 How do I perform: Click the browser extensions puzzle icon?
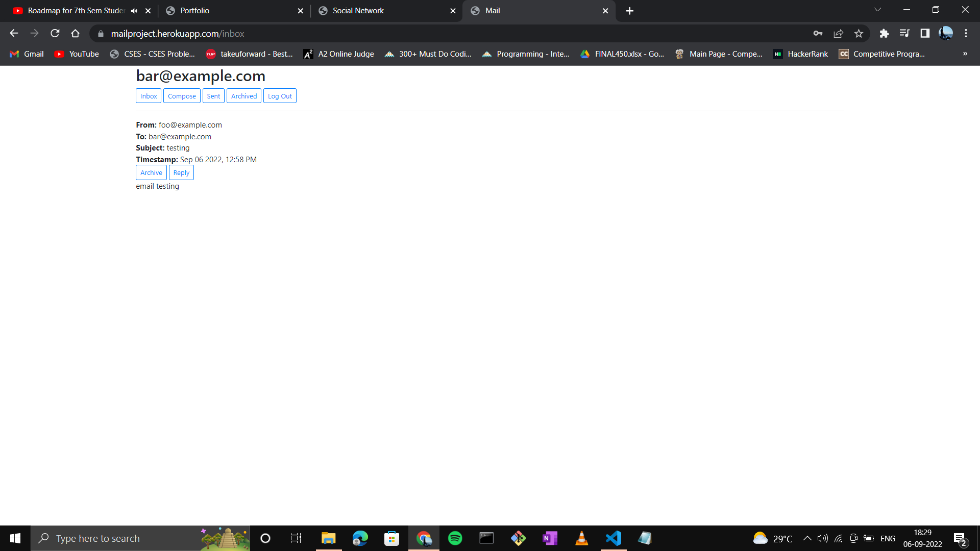[885, 33]
